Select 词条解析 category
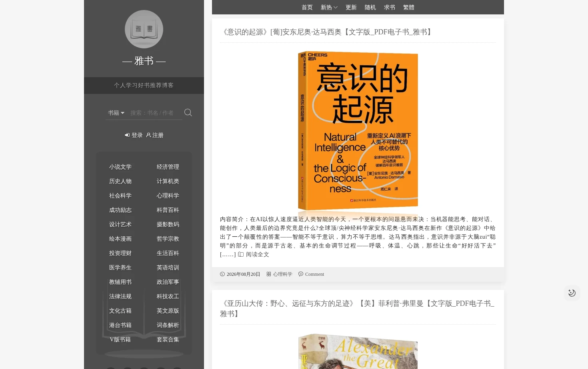The width and height of the screenshot is (588, 369). tap(168, 325)
